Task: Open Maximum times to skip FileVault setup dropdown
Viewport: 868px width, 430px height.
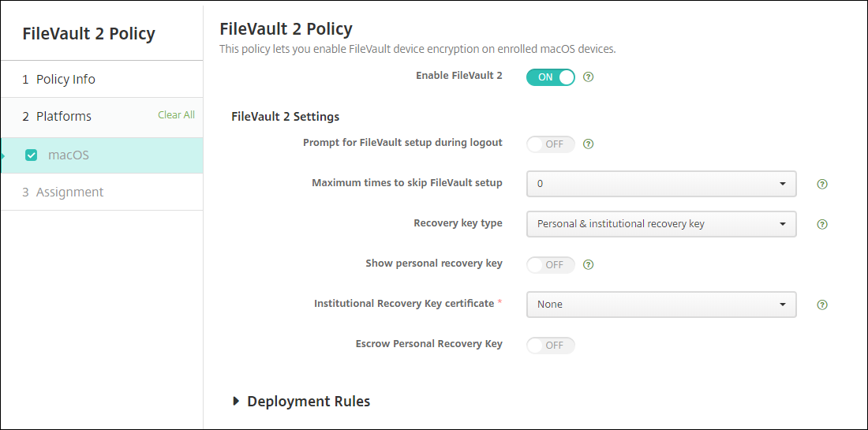Action: [x=660, y=184]
